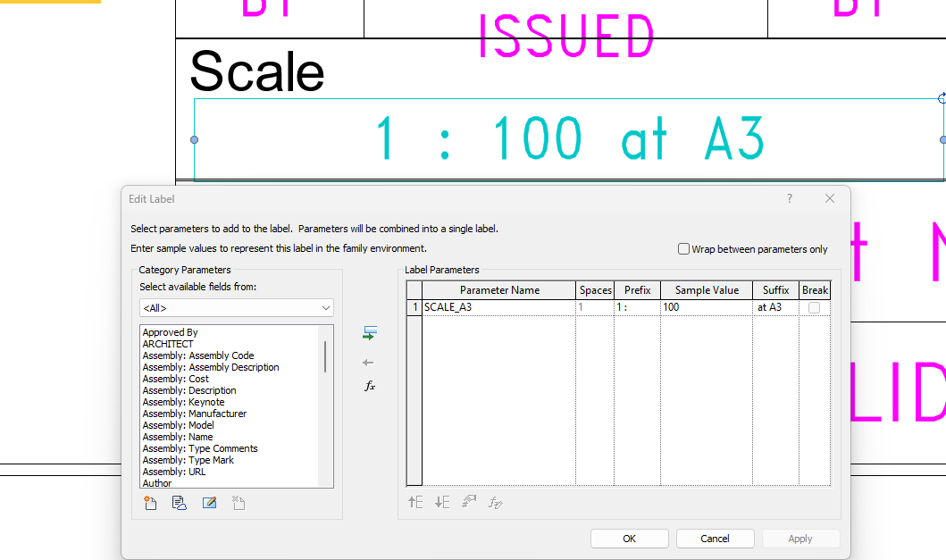Select ARCHITECT in the fields list

click(x=168, y=344)
